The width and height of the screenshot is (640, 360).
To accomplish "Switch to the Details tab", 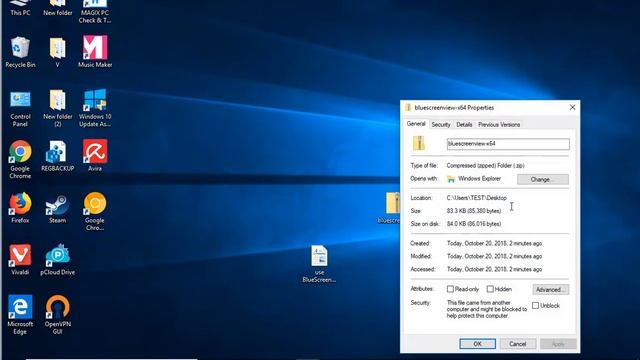I will [x=464, y=124].
